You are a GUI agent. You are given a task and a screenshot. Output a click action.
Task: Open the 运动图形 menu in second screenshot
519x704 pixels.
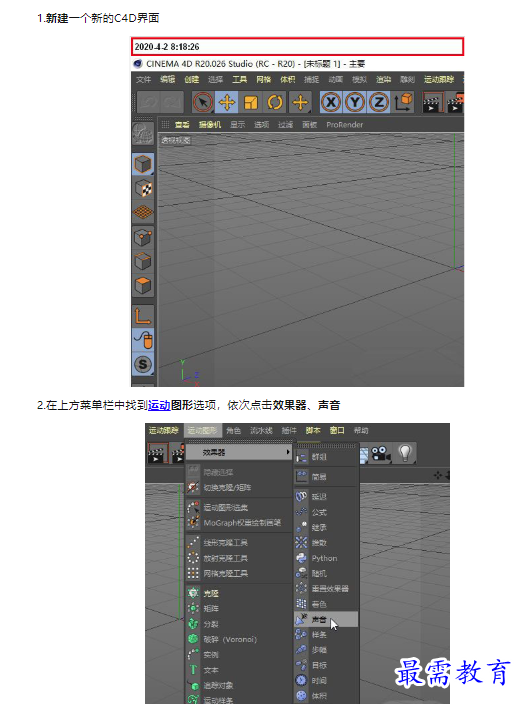202,430
